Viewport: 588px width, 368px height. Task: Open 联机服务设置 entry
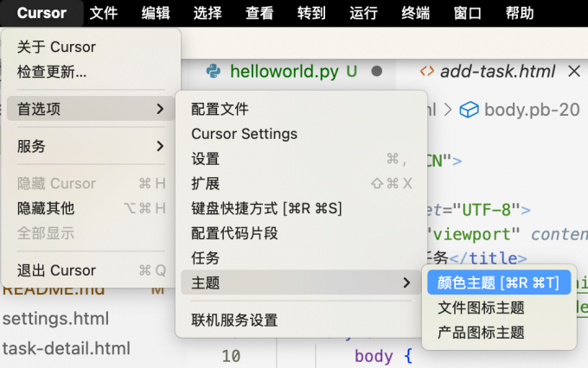pos(301,320)
